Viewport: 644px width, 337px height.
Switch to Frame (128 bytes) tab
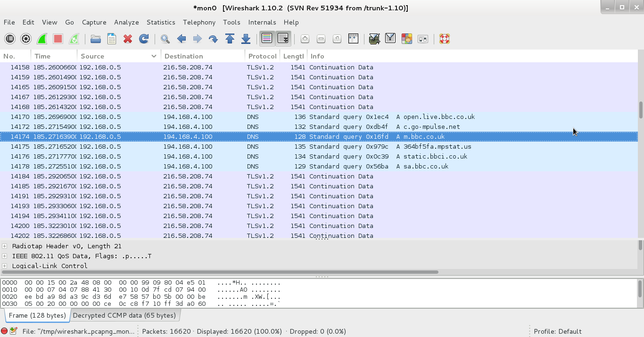[x=37, y=315]
